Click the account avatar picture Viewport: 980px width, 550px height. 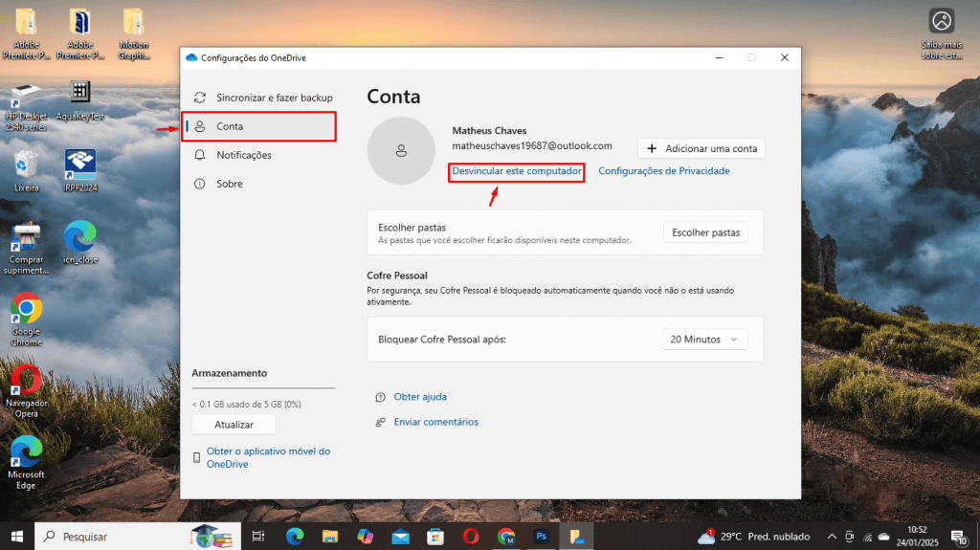coord(401,150)
